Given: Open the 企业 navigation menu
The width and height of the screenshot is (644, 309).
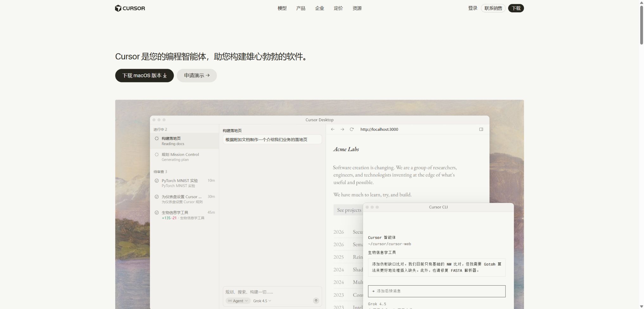Looking at the screenshot, I should pyautogui.click(x=319, y=8).
